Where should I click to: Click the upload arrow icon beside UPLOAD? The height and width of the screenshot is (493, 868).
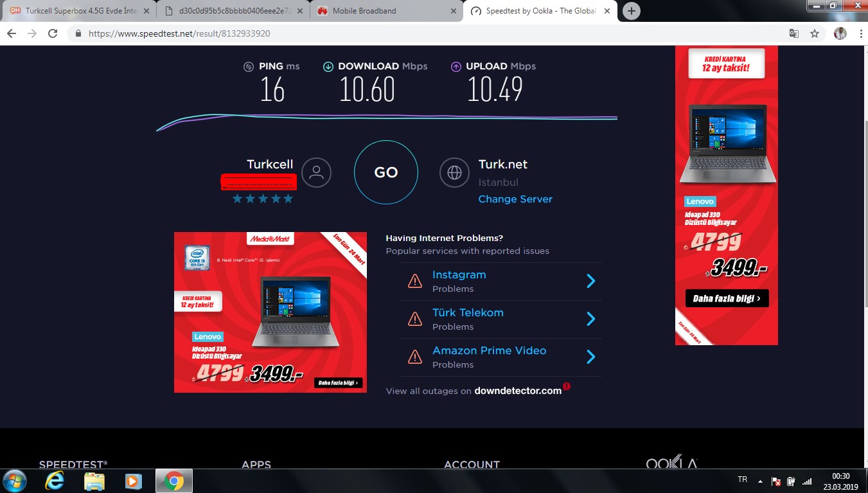point(456,66)
